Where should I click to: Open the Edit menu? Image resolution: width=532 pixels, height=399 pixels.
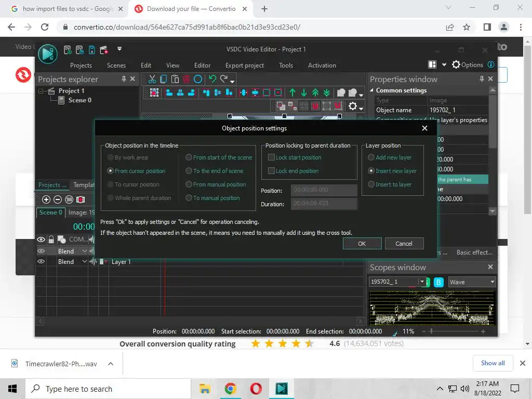(x=146, y=65)
